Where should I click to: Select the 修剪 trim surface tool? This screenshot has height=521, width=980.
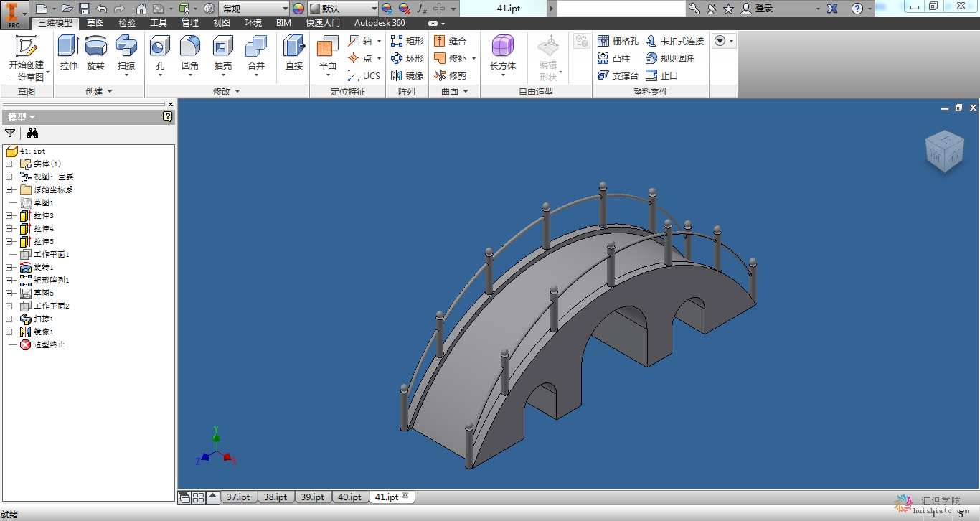pyautogui.click(x=451, y=75)
